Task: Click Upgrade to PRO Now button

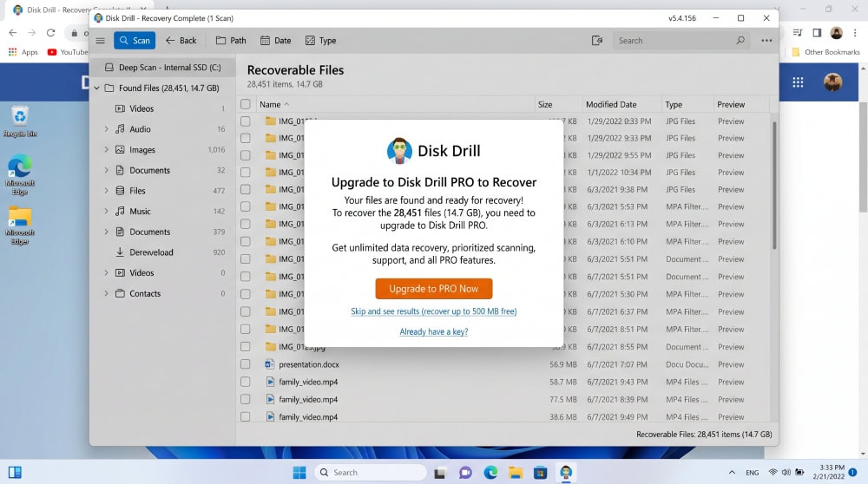Action: click(x=433, y=289)
